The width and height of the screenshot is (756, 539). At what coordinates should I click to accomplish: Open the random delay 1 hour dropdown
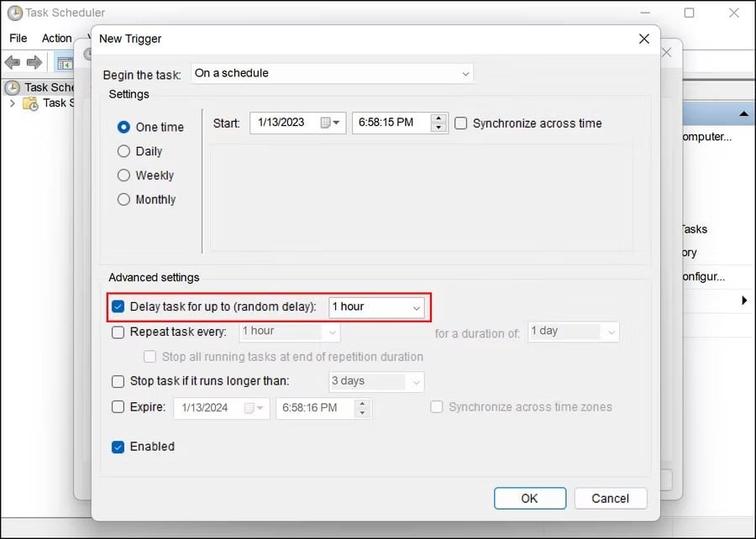[x=376, y=307]
